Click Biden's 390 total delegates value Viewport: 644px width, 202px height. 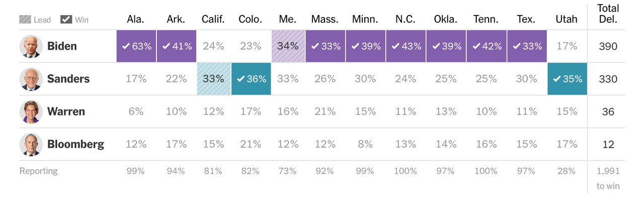(x=608, y=46)
